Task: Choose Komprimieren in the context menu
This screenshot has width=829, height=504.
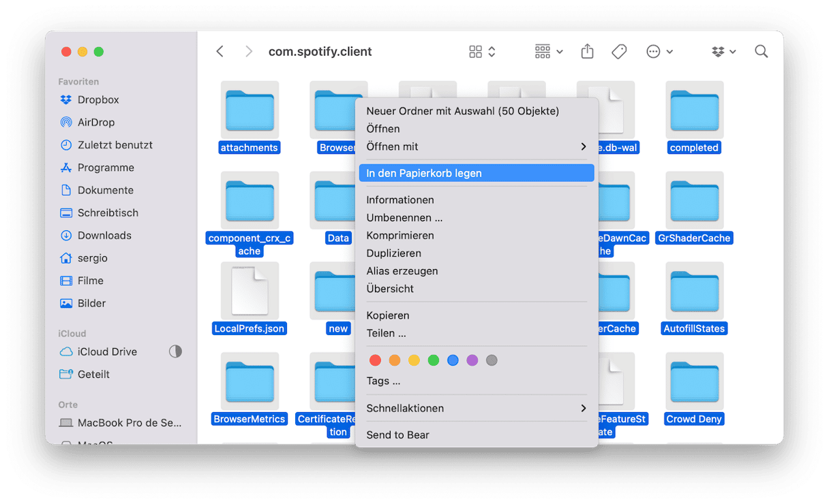Action: point(477,235)
